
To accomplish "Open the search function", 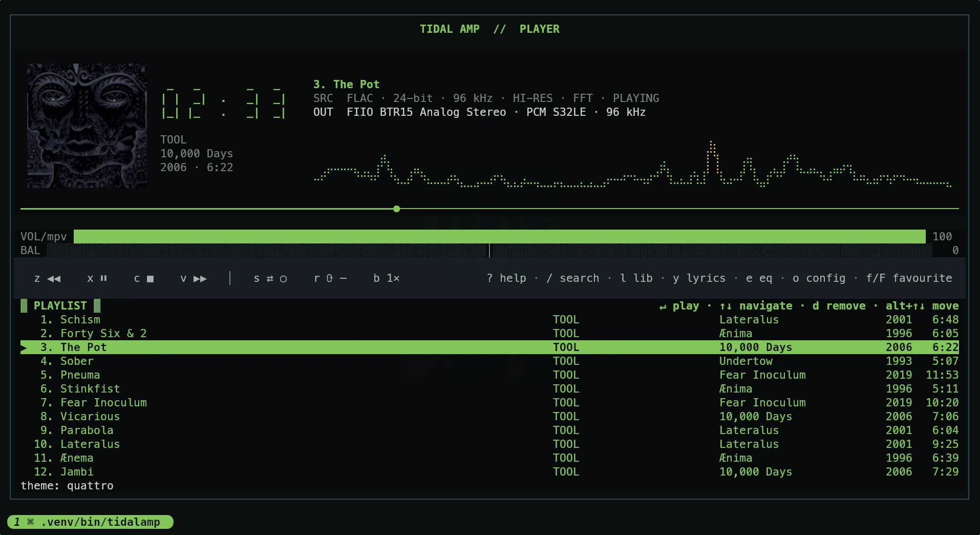I will (572, 278).
